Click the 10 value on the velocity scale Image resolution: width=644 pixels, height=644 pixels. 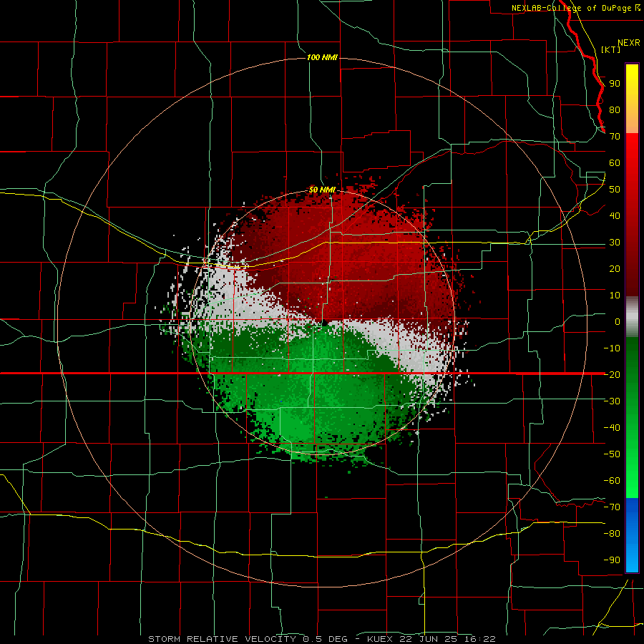[x=615, y=296]
